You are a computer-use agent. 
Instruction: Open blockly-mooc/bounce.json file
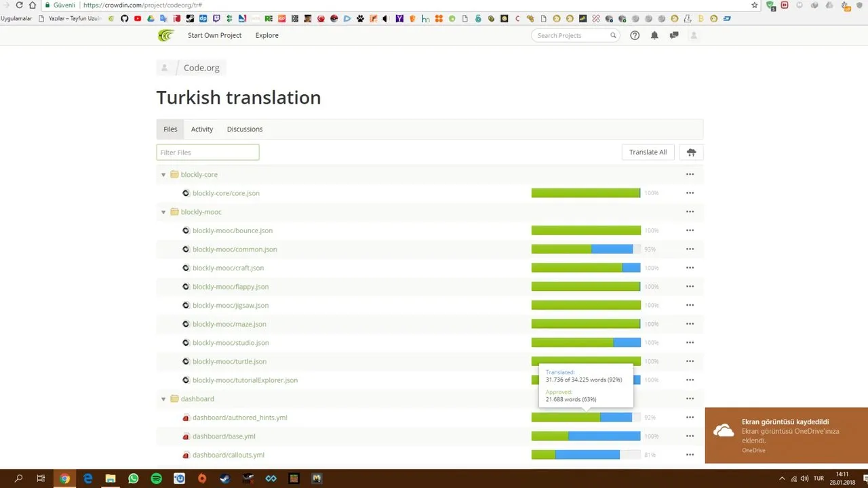tap(233, 230)
